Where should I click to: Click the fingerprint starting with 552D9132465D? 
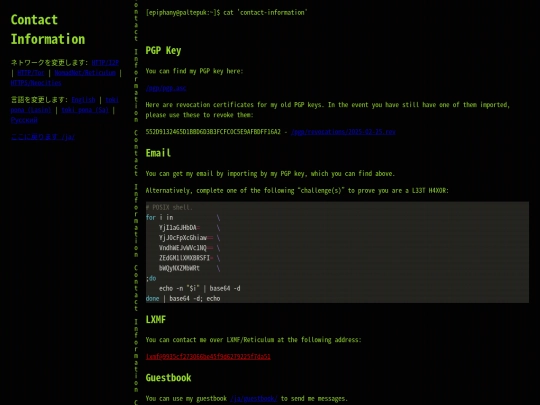click(x=213, y=132)
